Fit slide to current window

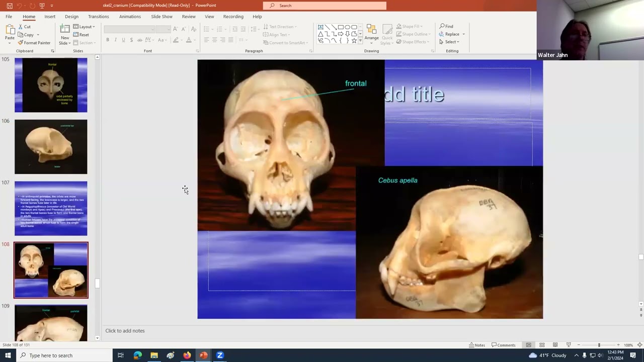(639, 345)
